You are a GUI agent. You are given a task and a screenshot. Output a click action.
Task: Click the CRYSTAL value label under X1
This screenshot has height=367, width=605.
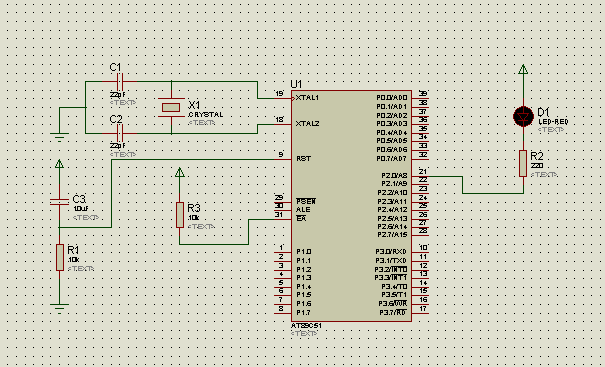coord(206,115)
